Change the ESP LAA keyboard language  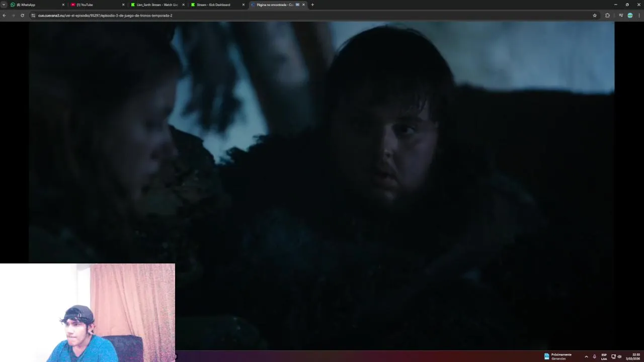pyautogui.click(x=604, y=356)
